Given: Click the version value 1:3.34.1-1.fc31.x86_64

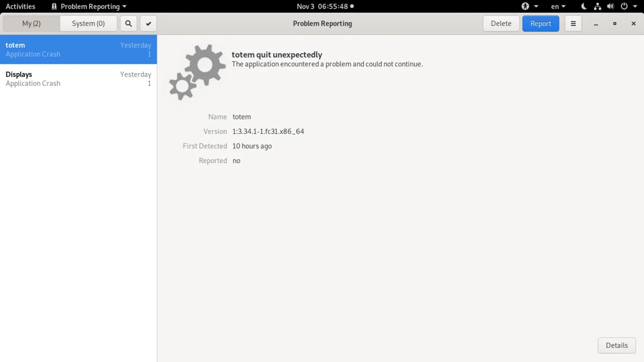Looking at the screenshot, I should pyautogui.click(x=268, y=131).
